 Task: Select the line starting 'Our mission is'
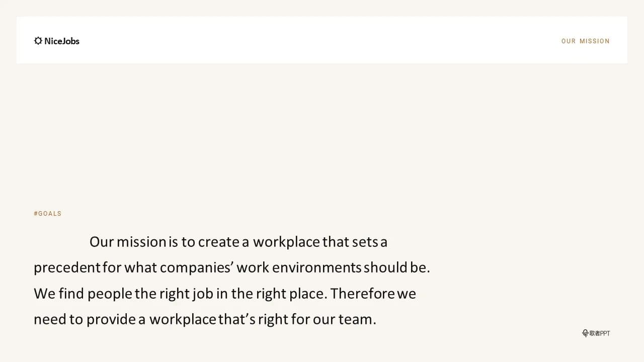[238, 242]
